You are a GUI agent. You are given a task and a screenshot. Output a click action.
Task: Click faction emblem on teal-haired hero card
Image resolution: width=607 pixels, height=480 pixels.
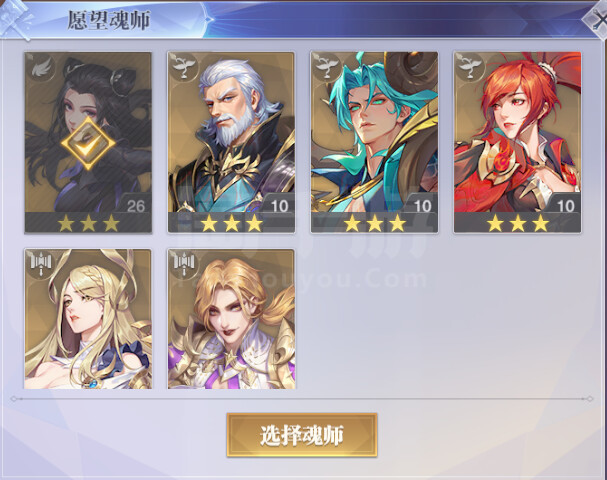coord(326,67)
